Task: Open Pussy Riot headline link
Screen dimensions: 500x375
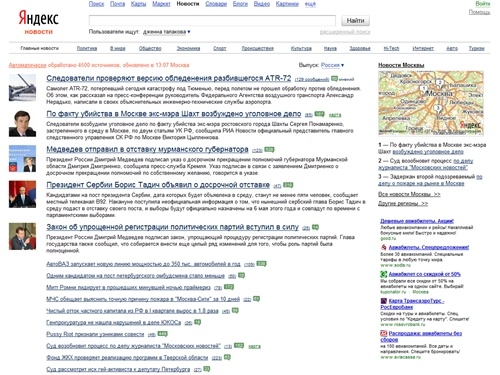Action: click(x=95, y=334)
